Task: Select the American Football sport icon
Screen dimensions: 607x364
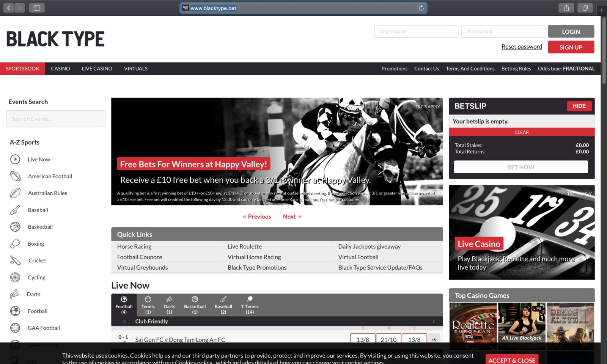Action: 15,176
